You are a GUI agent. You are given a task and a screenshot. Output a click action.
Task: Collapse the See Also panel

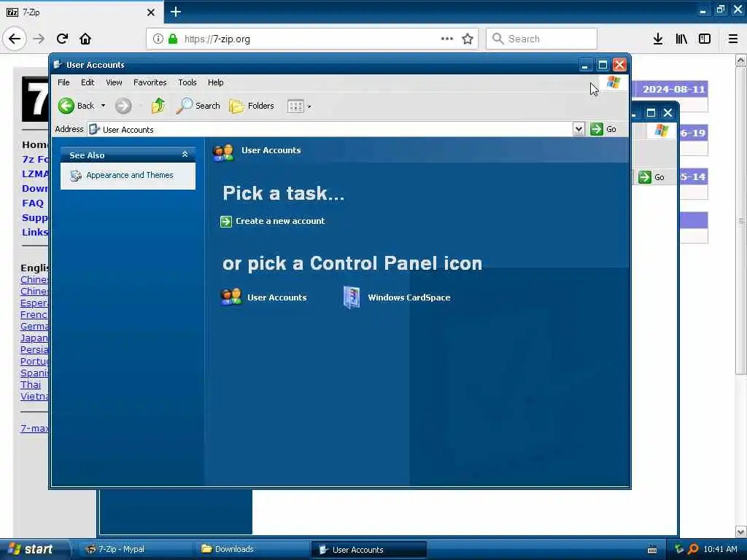pyautogui.click(x=185, y=155)
